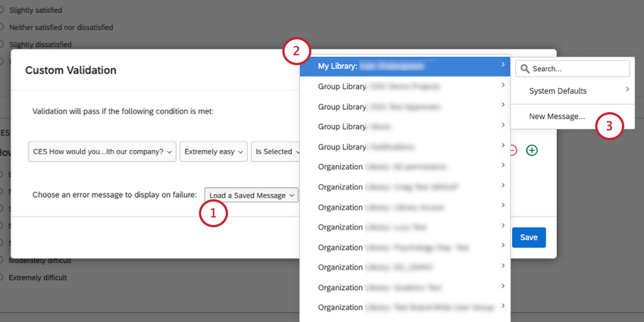Select the Extremely difficult radio option

coord(2,278)
